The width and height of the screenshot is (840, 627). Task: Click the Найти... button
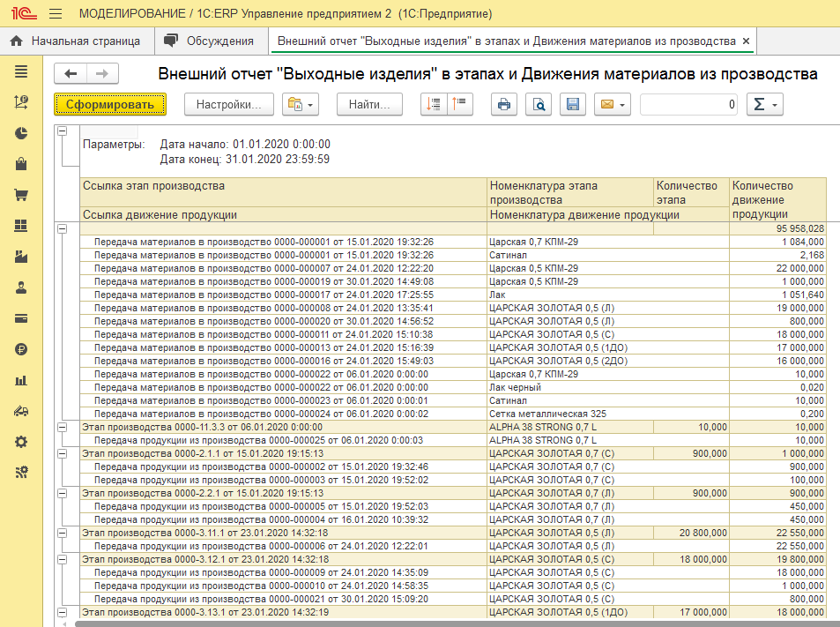369,104
